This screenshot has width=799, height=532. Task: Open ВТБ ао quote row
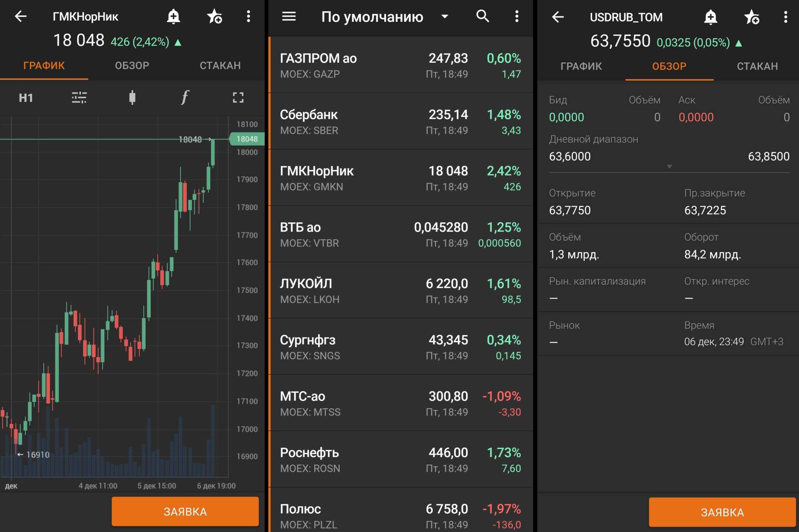[x=401, y=234]
